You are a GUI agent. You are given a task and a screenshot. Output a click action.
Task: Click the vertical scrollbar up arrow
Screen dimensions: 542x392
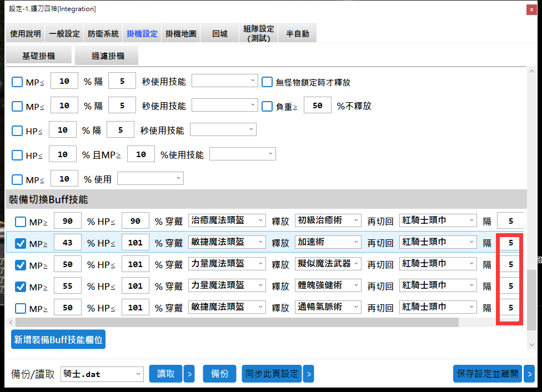coord(531,71)
